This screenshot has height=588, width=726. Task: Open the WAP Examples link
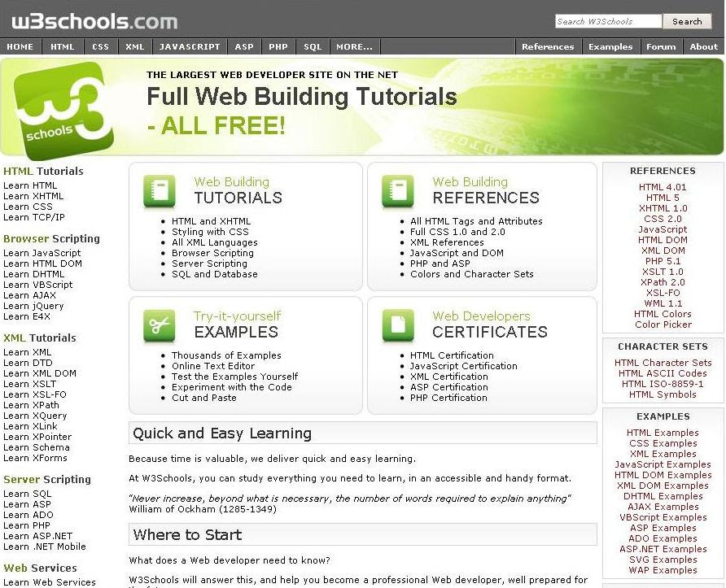coord(663,570)
